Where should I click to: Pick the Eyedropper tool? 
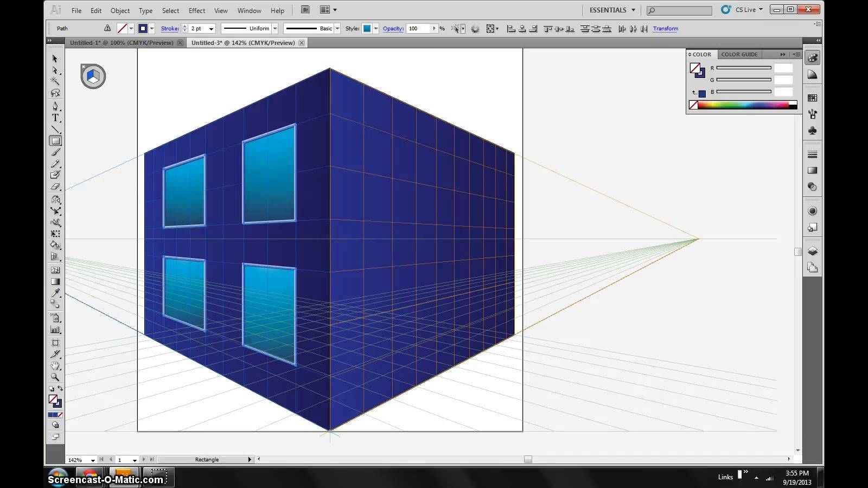coord(55,293)
